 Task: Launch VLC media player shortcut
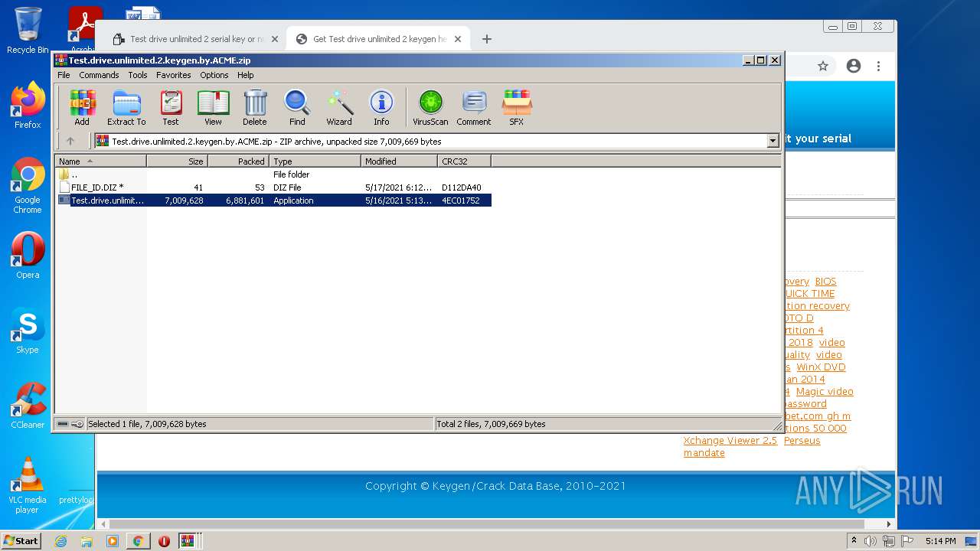(28, 485)
